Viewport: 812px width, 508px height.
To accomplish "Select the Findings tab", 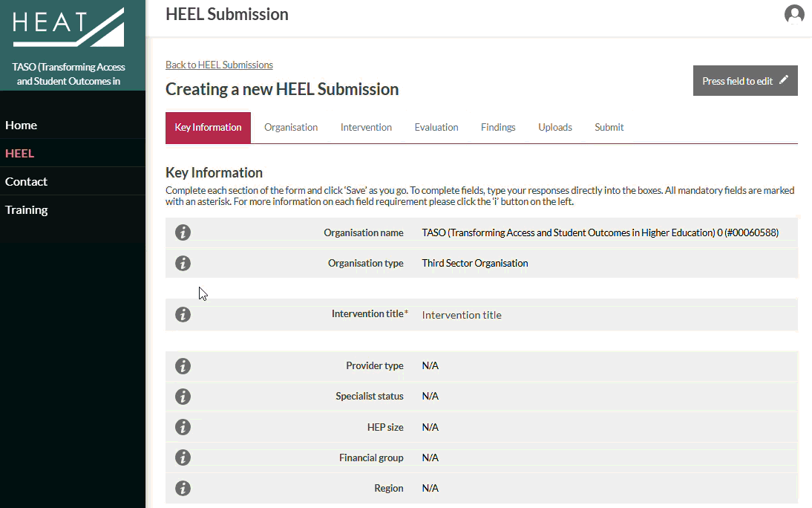I will pyautogui.click(x=498, y=128).
